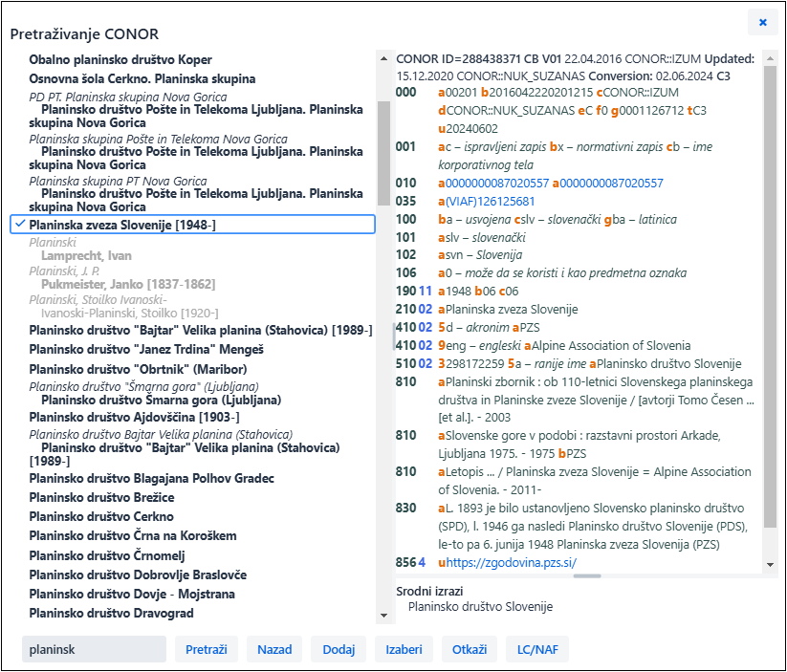Focus the search field containing 'planinsk'

click(94, 649)
